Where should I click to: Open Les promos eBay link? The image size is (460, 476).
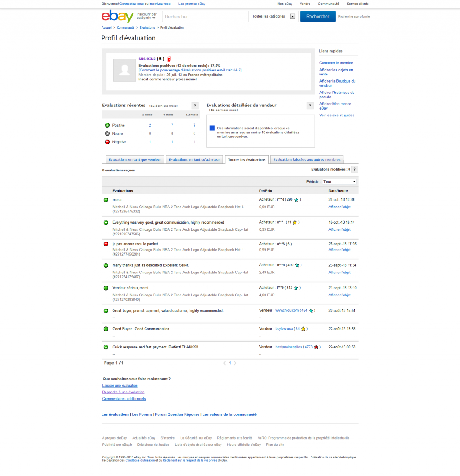click(192, 4)
